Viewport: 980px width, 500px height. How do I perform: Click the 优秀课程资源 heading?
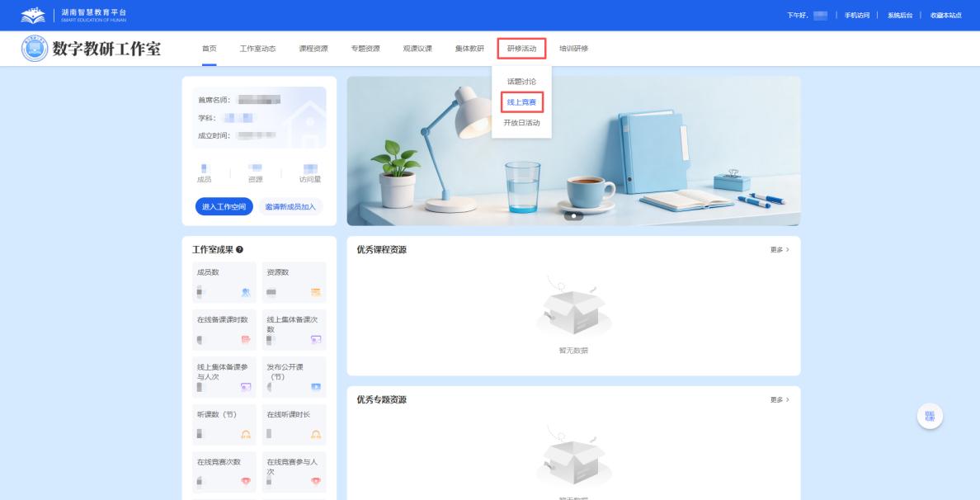(381, 249)
